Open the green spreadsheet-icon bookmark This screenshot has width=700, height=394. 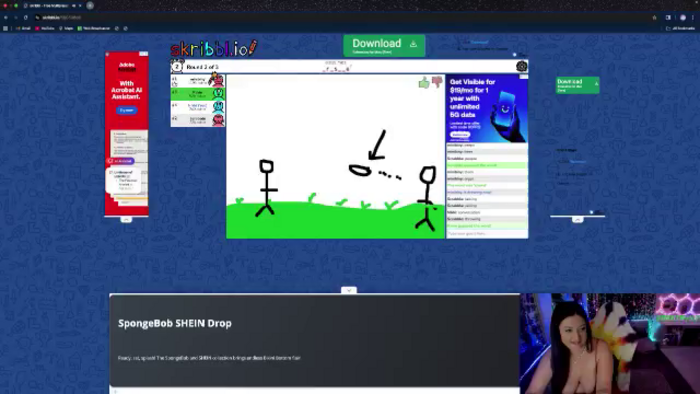[x=94, y=28]
